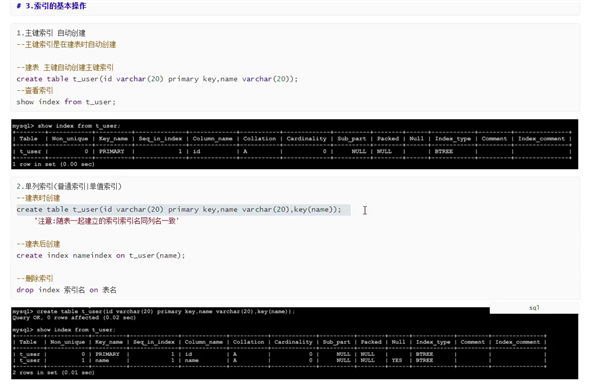The image size is (590, 386).
Task: Click the first 'create table t_user' primary key line
Action: [x=157, y=79]
